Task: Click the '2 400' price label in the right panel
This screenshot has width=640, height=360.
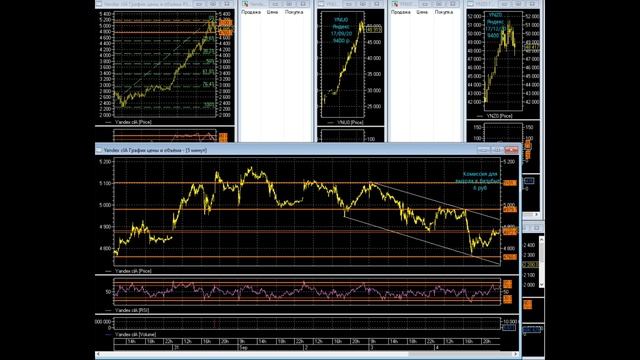Action: [x=529, y=245]
